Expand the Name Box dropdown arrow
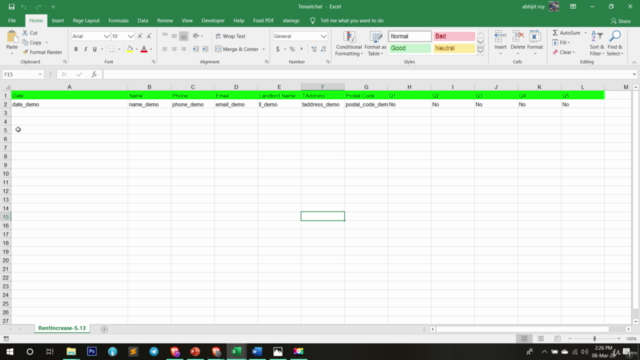This screenshot has height=360, width=640. click(40, 74)
